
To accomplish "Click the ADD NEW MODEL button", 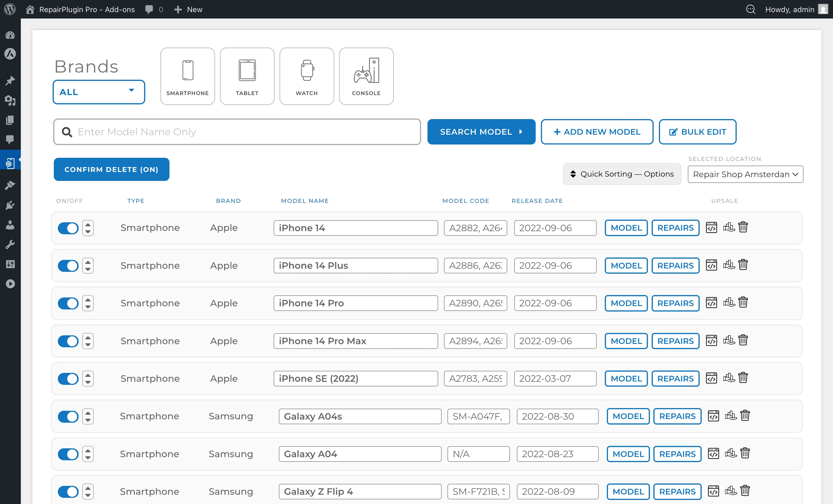I will tap(597, 132).
